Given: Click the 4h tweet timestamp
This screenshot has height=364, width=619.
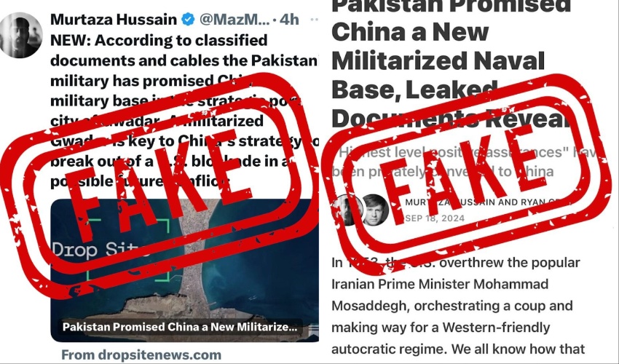Looking at the screenshot, I should [x=289, y=20].
